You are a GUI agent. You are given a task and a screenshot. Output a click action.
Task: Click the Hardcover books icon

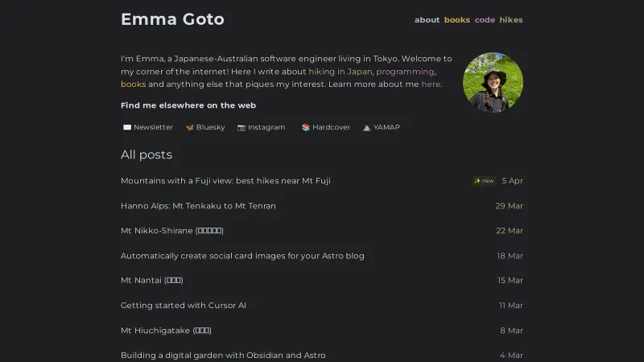point(306,127)
